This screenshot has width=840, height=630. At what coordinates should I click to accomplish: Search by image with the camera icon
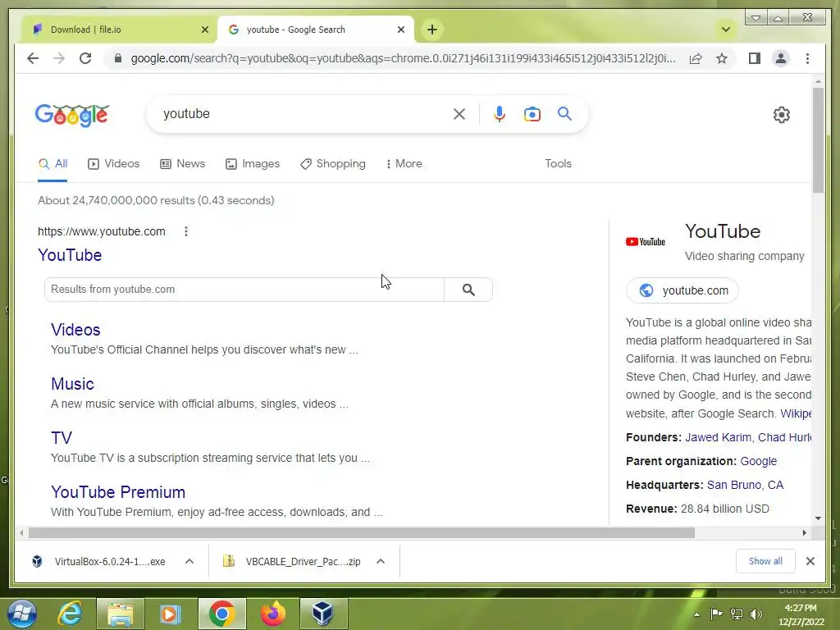point(532,114)
